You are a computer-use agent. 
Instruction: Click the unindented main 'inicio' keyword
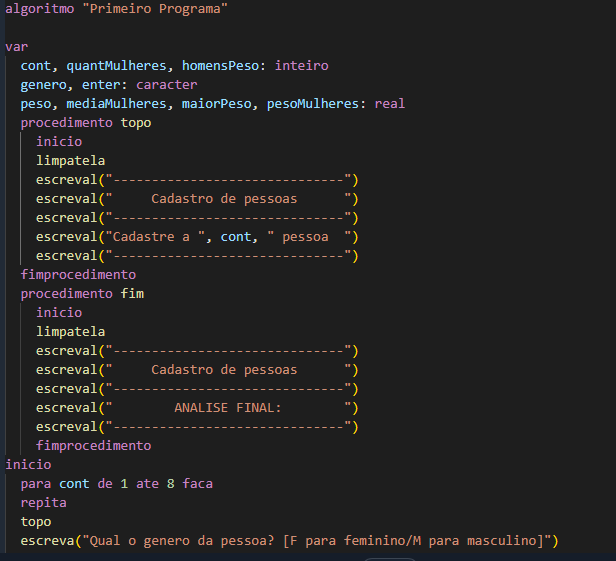coord(28,465)
